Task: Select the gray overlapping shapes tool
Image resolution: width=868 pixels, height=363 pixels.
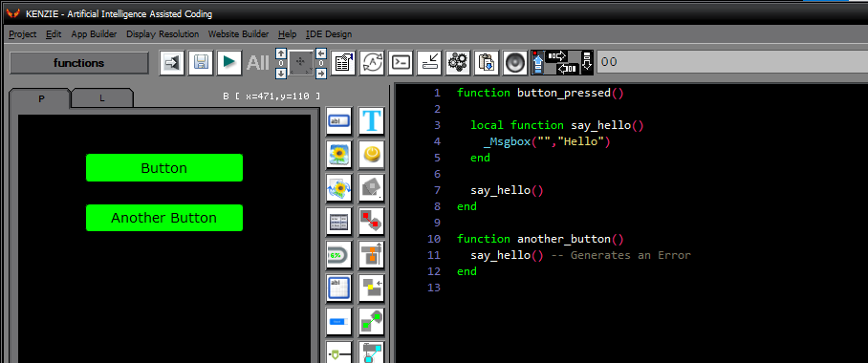Action: click(x=372, y=188)
